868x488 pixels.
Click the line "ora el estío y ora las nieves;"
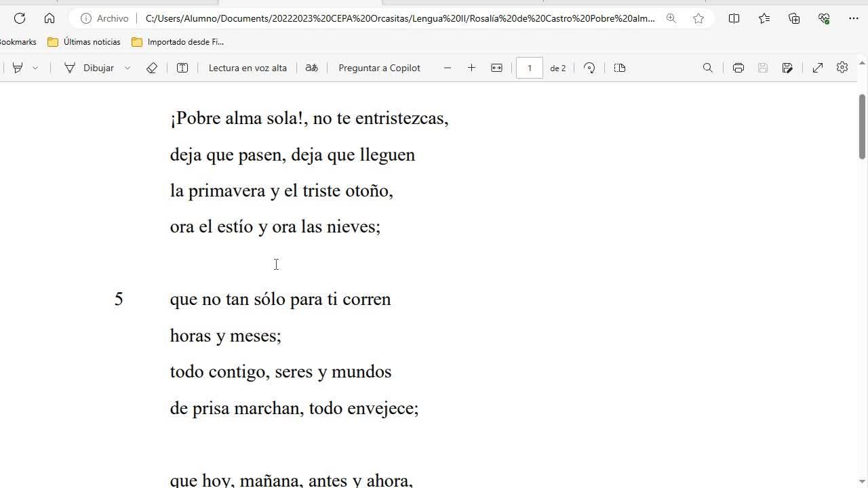click(275, 226)
